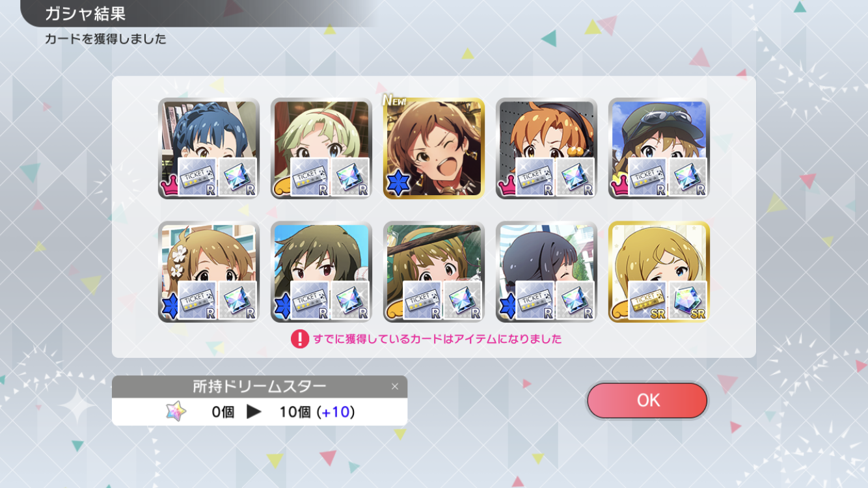Click the rainbow Dream Star icon
Screen dimensions: 868x488
176,411
